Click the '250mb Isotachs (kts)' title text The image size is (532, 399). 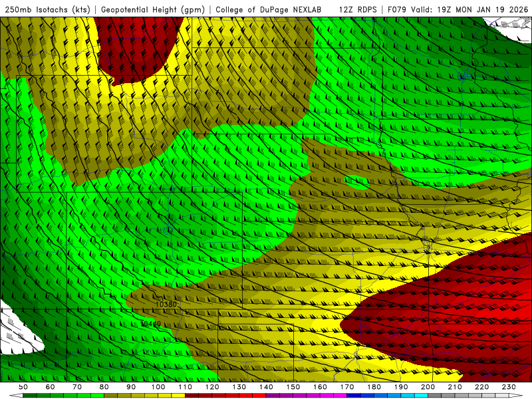coord(47,9)
